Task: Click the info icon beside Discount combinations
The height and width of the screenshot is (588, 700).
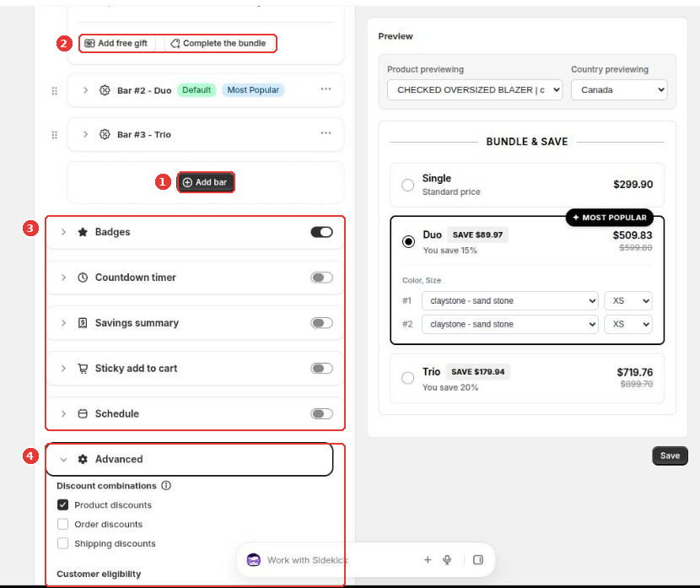Action: [166, 485]
